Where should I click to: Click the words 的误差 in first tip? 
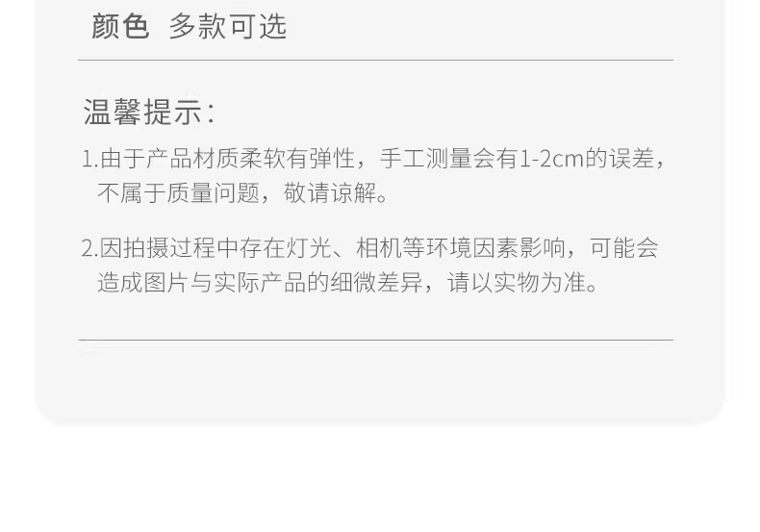[620, 159]
